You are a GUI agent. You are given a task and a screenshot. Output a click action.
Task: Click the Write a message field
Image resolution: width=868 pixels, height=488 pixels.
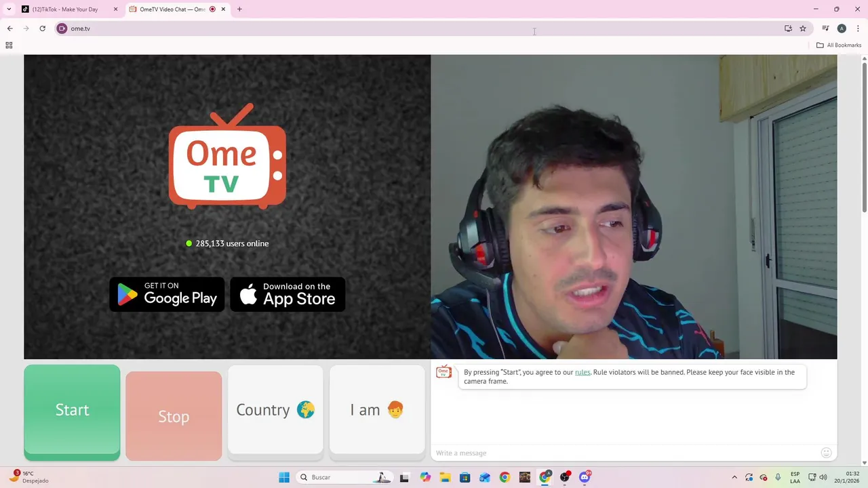tap(624, 453)
